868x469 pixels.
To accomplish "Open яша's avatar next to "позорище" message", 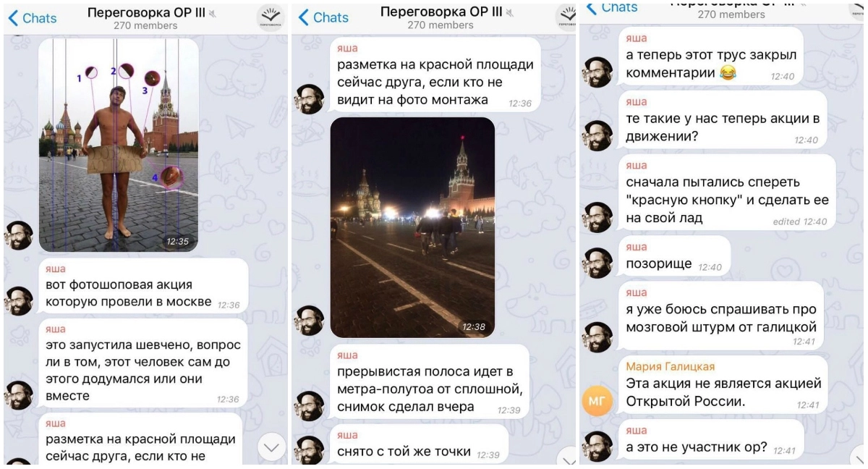I will (597, 261).
